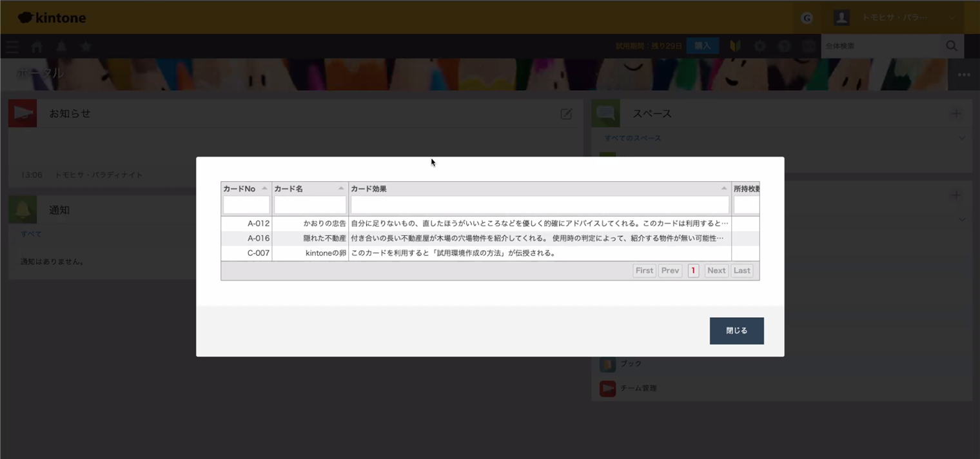The image size is (980, 459).
Task: Open the ブック app link
Action: [x=631, y=364]
